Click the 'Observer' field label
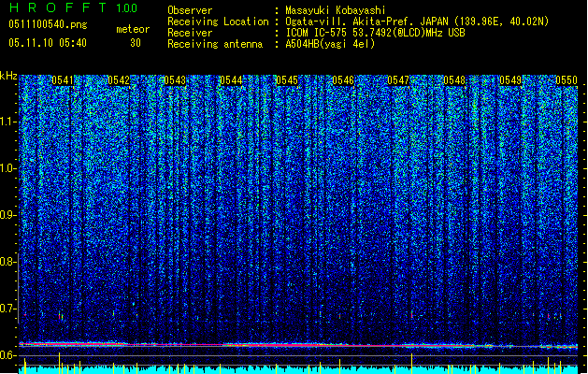The width and height of the screenshot is (588, 374). coord(190,10)
